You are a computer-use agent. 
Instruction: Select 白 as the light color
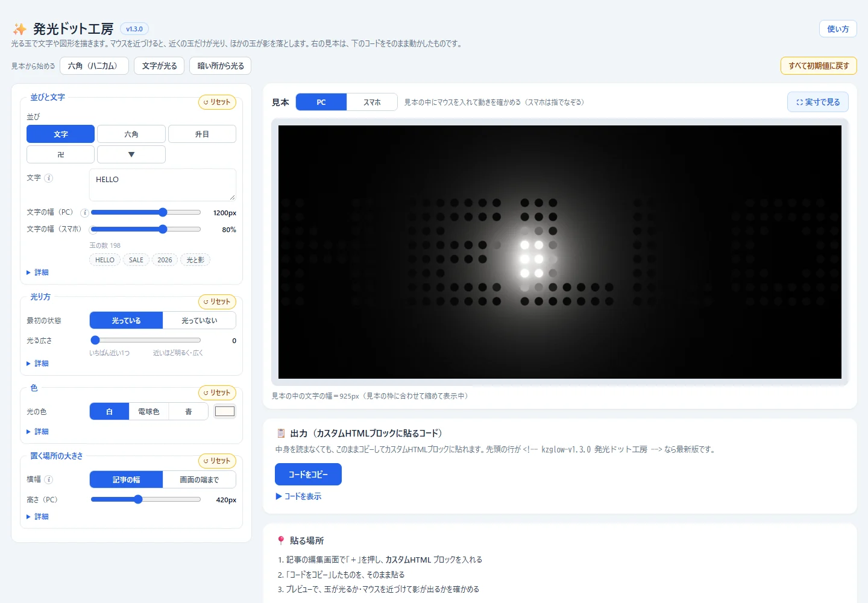(109, 411)
